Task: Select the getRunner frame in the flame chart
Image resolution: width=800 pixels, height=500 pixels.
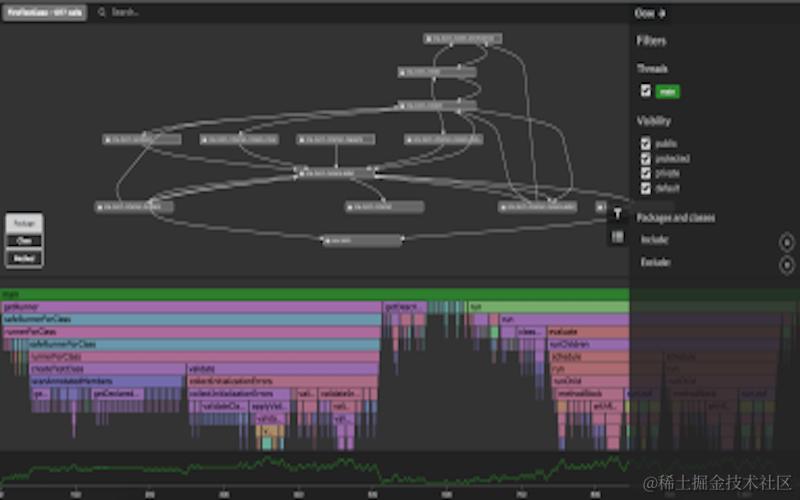Action: click(191, 307)
